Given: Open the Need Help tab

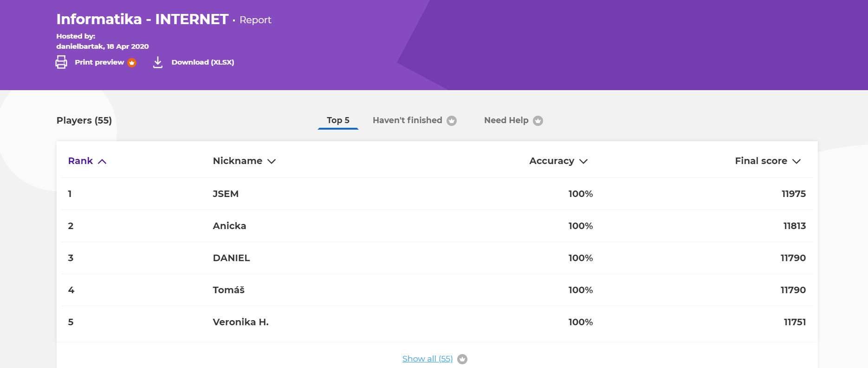Looking at the screenshot, I should (x=506, y=120).
